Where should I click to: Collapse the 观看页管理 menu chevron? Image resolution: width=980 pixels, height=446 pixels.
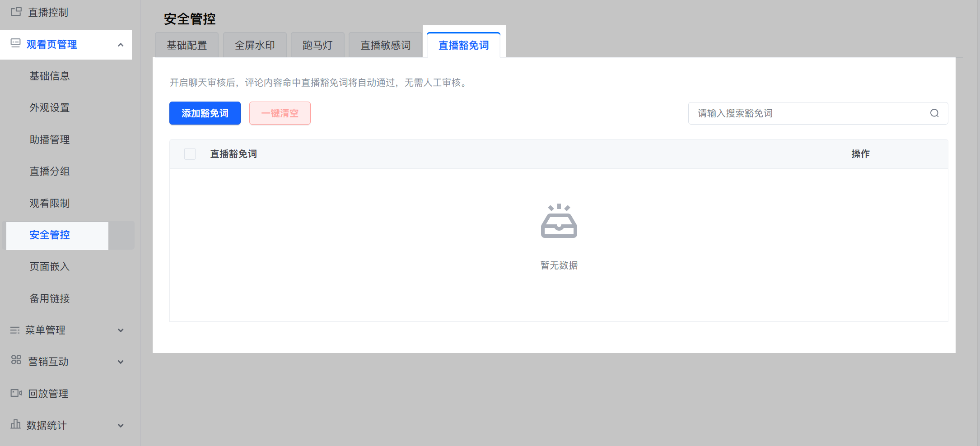pyautogui.click(x=121, y=45)
